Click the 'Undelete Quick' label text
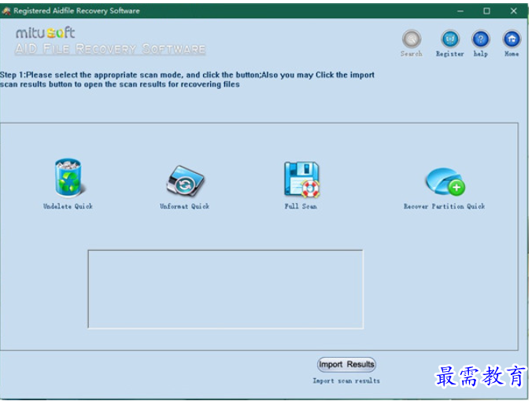Image resolution: width=532 pixels, height=401 pixels. pyautogui.click(x=68, y=206)
